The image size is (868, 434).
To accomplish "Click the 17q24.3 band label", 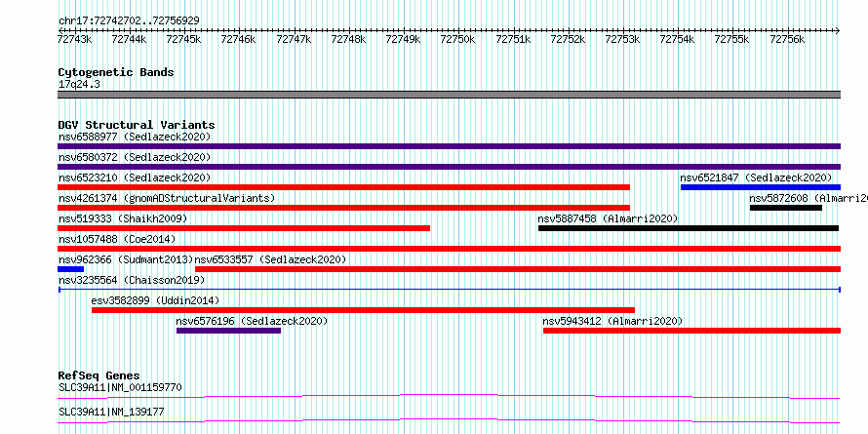I will [x=79, y=85].
